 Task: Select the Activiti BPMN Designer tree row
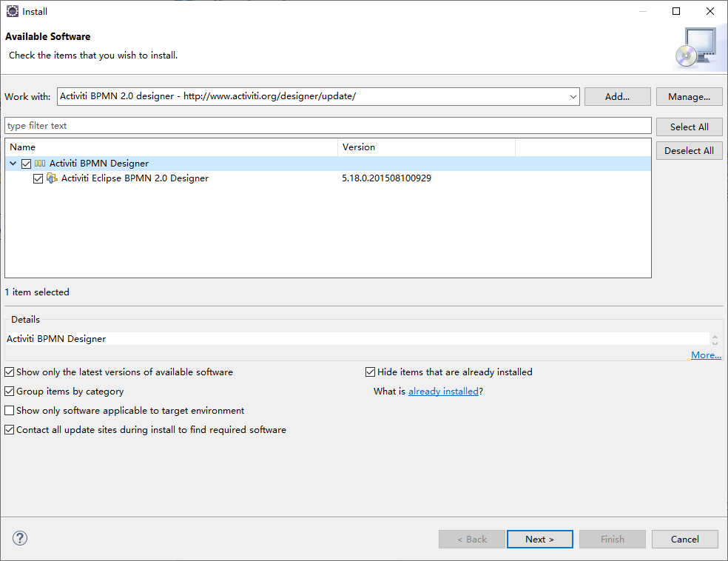coord(328,164)
